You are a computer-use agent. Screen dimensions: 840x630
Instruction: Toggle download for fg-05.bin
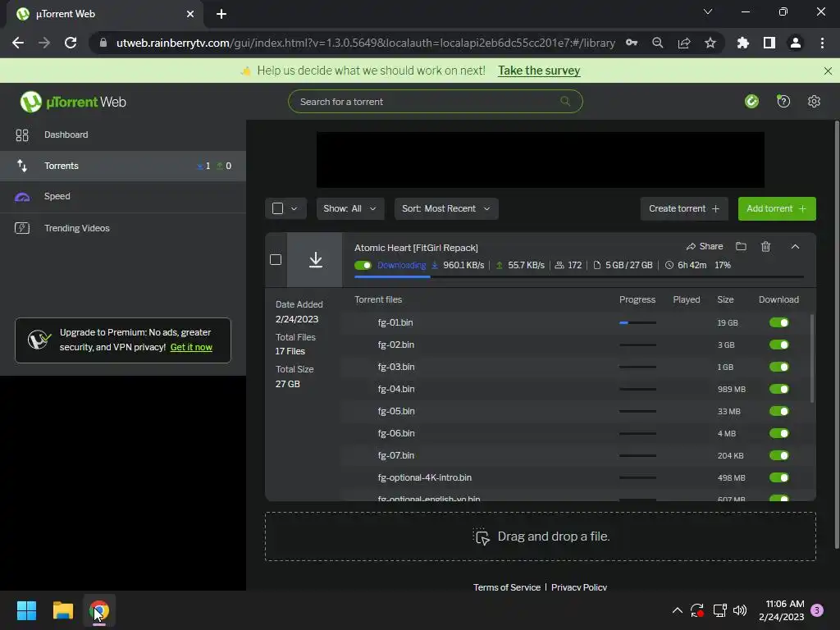(x=779, y=411)
